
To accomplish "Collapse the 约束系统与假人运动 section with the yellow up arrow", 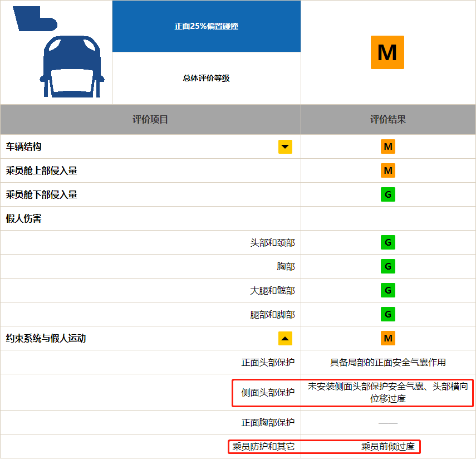I will click(285, 338).
